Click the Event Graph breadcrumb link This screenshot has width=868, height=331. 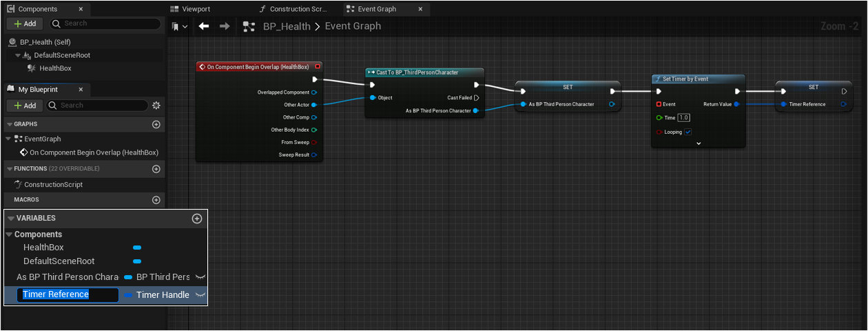coord(353,26)
